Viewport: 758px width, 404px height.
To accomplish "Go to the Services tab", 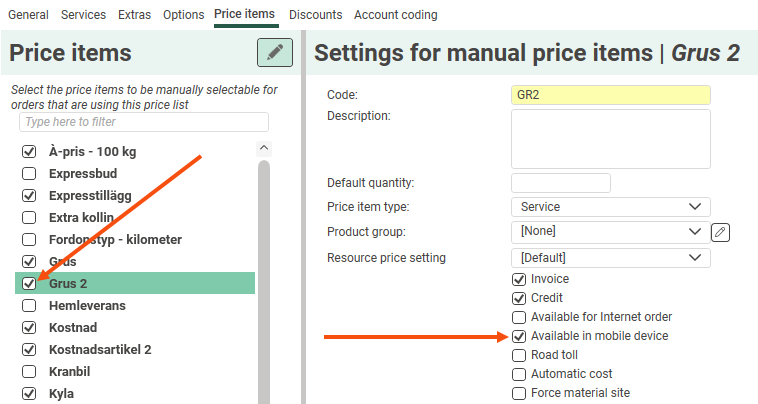I will click(x=83, y=15).
